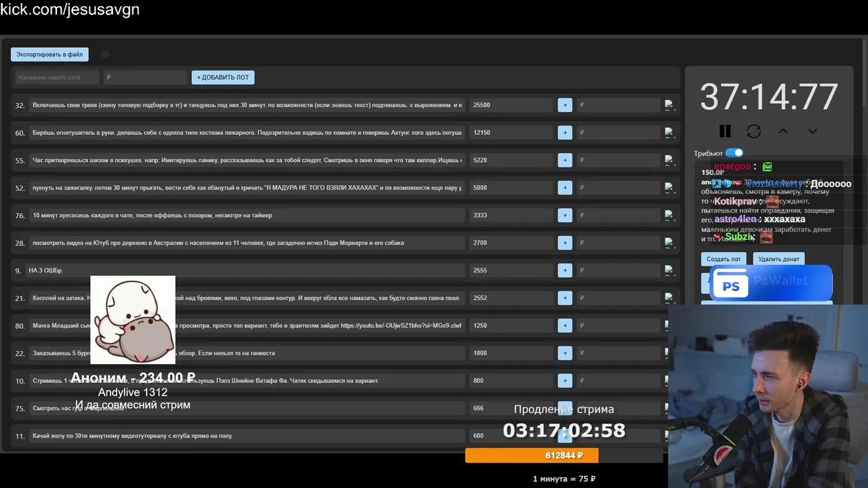Click lot 60 text 'Берёшь огнетушитель в руки'
Viewport: 868px width, 488px height.
(247, 133)
